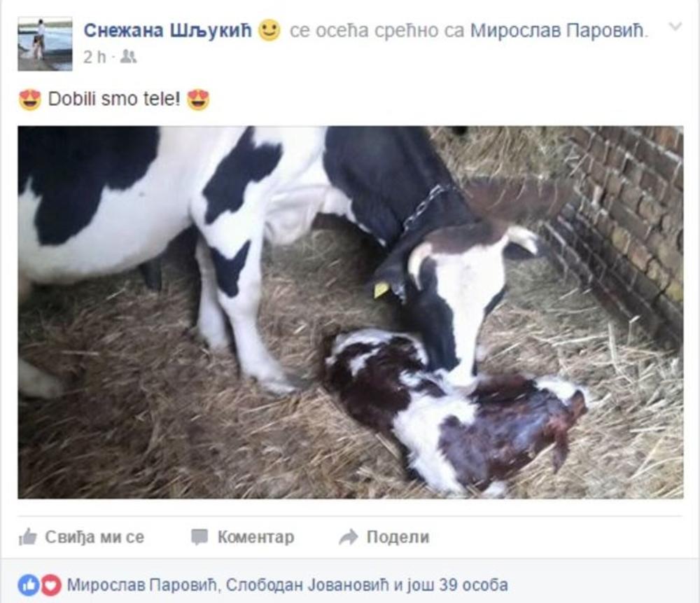This screenshot has width=700, height=603.
Task: Open Слободан Јовановић in reactions list
Action: [x=307, y=585]
